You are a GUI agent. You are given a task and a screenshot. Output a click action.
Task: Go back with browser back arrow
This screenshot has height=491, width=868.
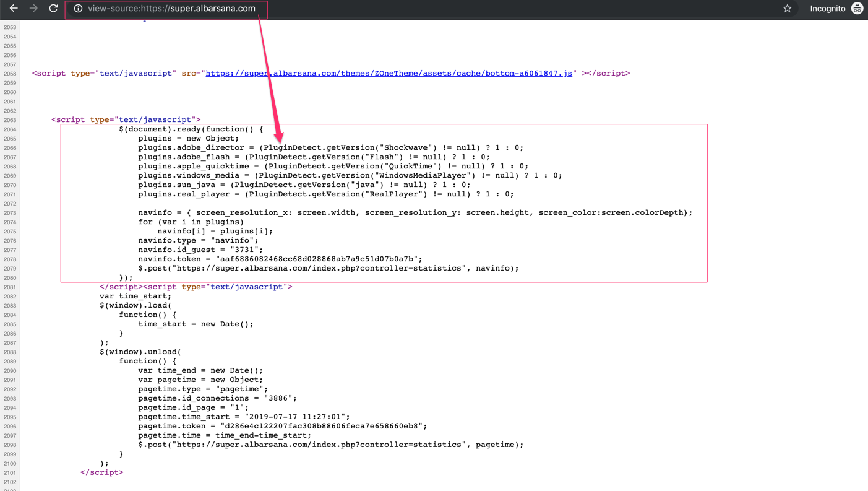click(14, 8)
